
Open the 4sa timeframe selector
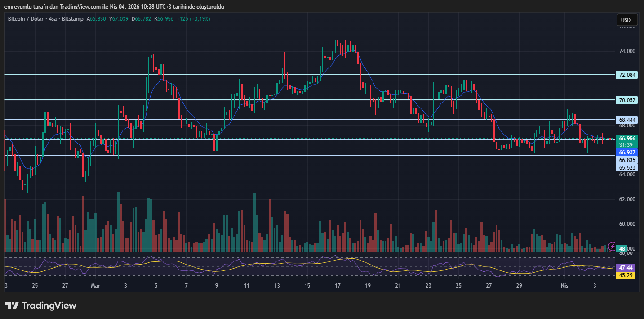pyautogui.click(x=53, y=19)
